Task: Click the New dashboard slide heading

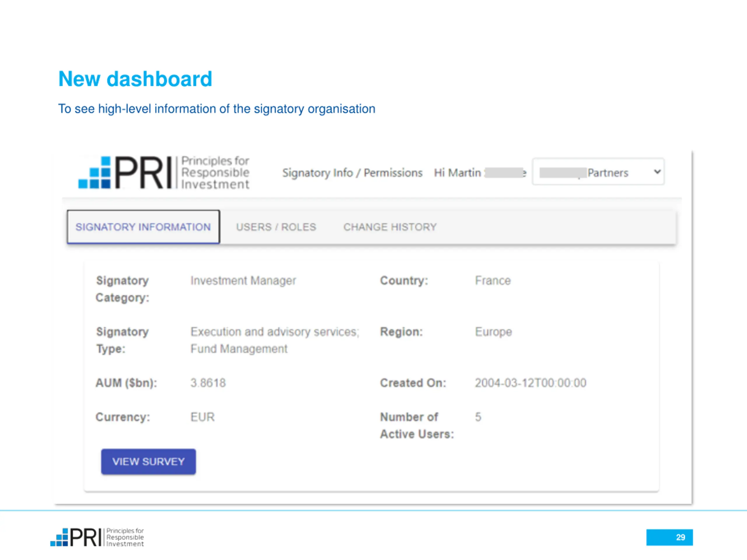Action: 135,79
